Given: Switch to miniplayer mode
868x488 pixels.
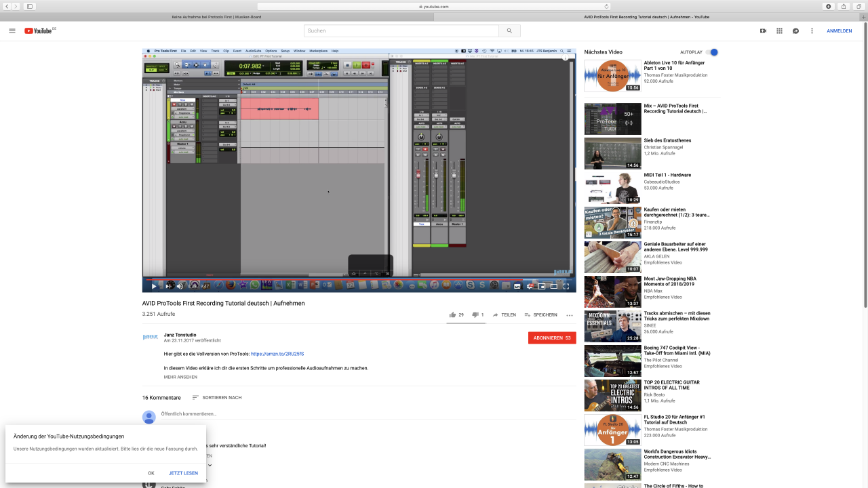Looking at the screenshot, I should 542,286.
